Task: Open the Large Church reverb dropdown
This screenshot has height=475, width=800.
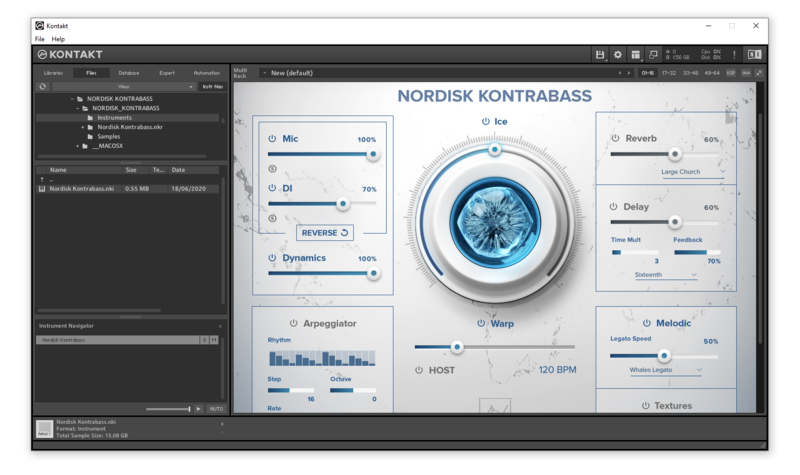Action: (x=692, y=172)
